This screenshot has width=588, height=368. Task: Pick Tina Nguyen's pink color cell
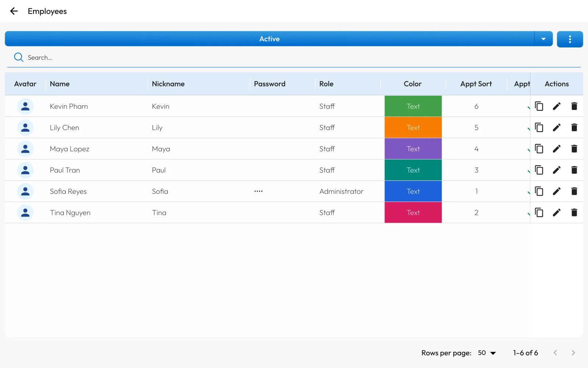(x=413, y=213)
